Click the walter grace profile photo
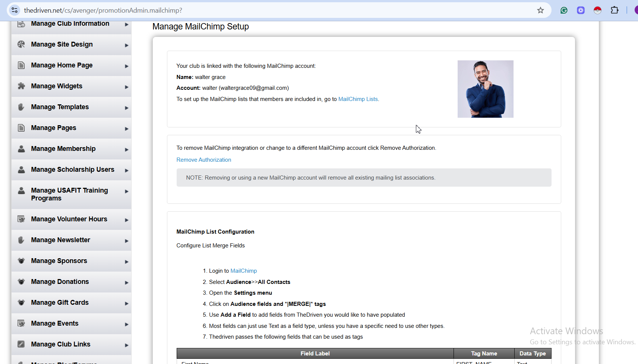This screenshot has height=364, width=638. click(486, 89)
